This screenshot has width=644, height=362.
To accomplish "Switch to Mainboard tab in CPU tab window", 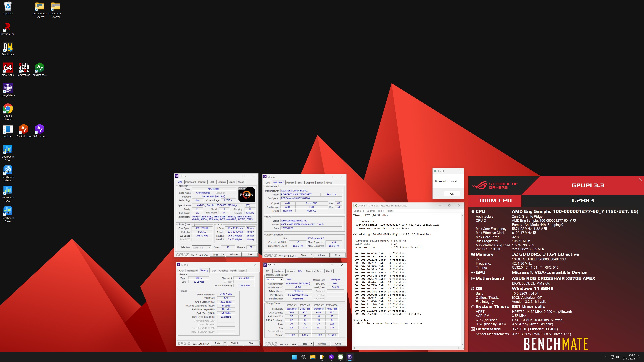I will [191, 182].
